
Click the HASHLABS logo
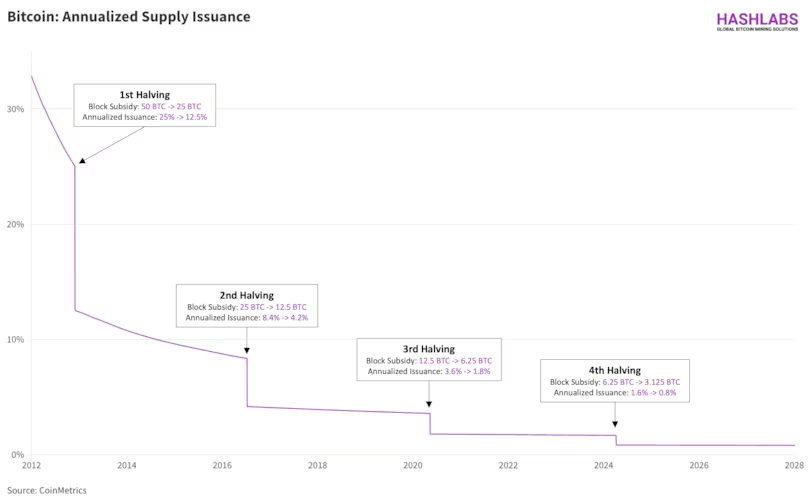(756, 21)
